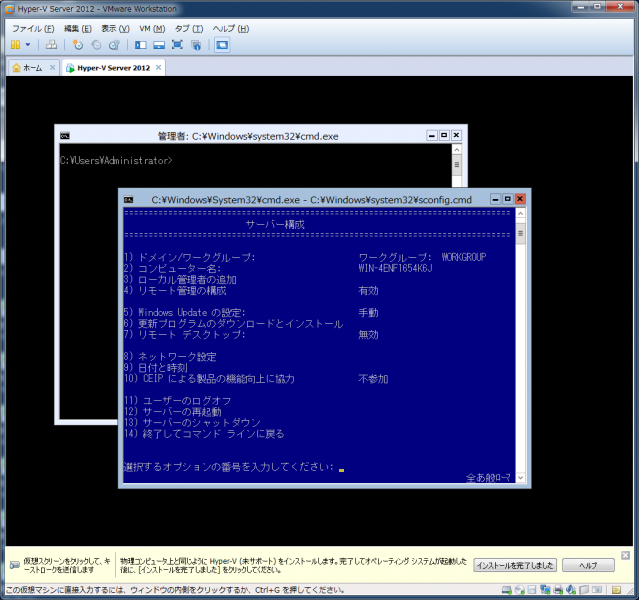
Task: Click the sconfig window scrollbar thumb
Action: pyautogui.click(x=520, y=234)
